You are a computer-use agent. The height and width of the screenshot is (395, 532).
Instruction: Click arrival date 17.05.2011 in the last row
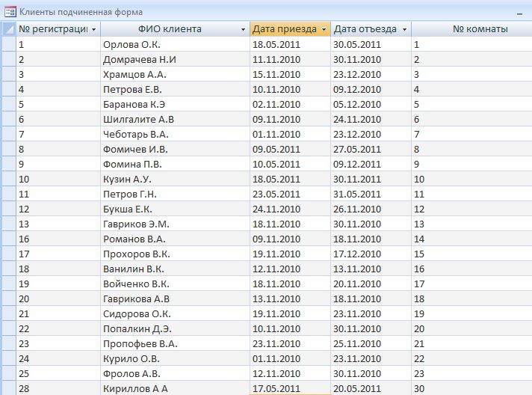290,388
